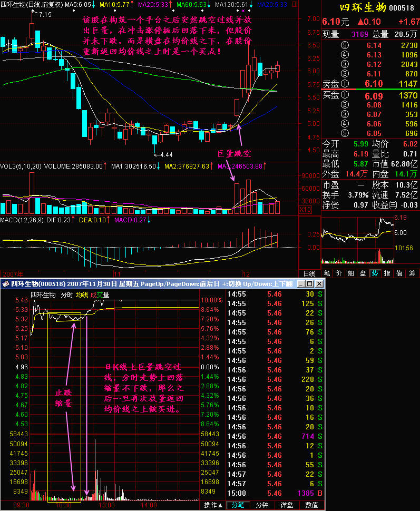Select the highlighted 势 trend tab
420x511 pixels.
tap(375, 273)
